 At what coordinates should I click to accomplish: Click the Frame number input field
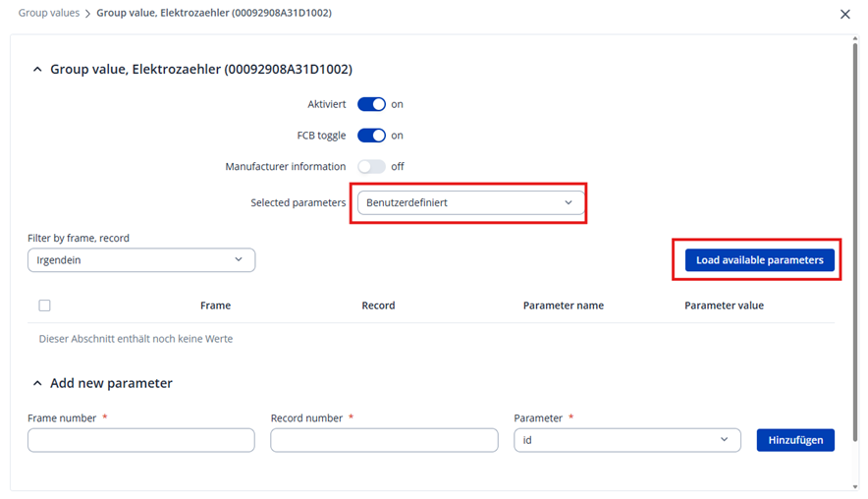pyautogui.click(x=141, y=440)
